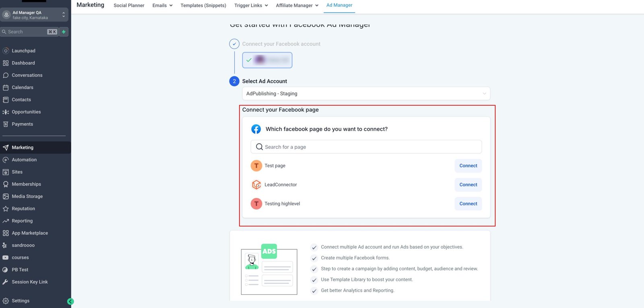Click the Settings gear icon
This screenshot has height=308, width=644.
pyautogui.click(x=6, y=301)
